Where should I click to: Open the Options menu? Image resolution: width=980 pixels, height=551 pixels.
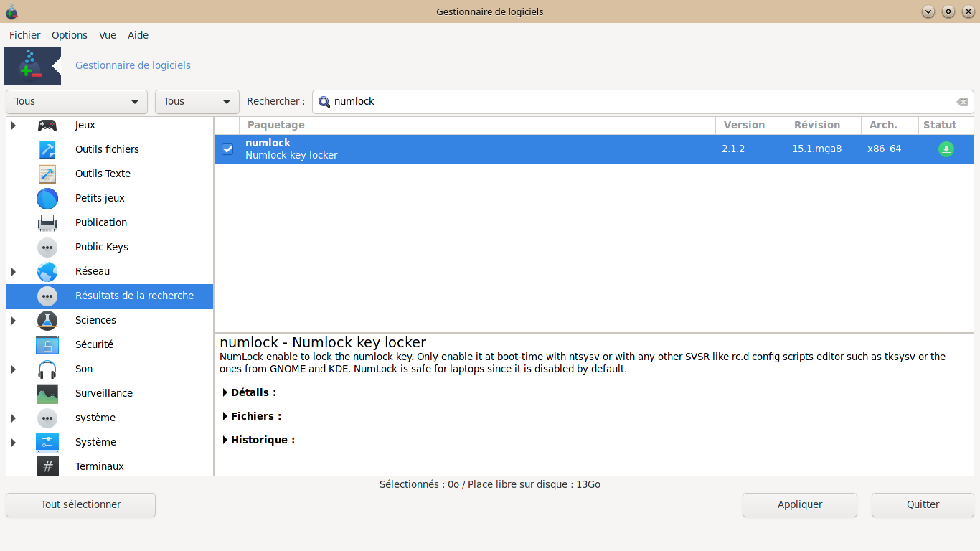tap(70, 35)
